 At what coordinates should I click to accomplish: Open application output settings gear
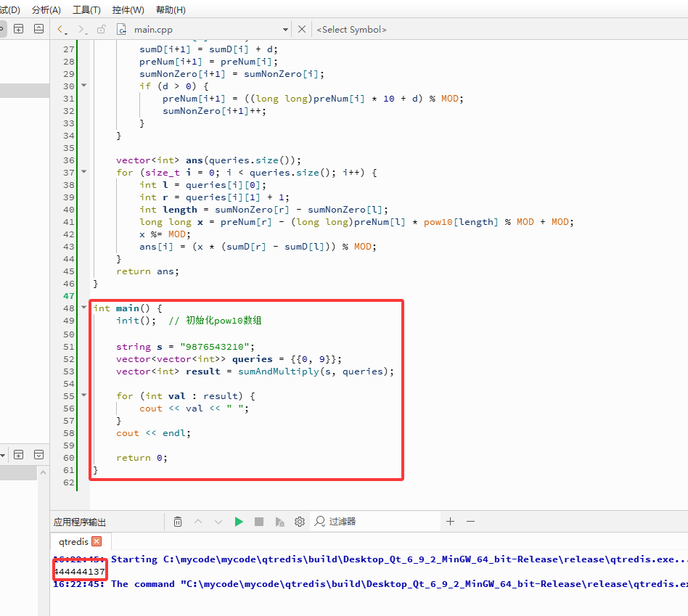[300, 522]
